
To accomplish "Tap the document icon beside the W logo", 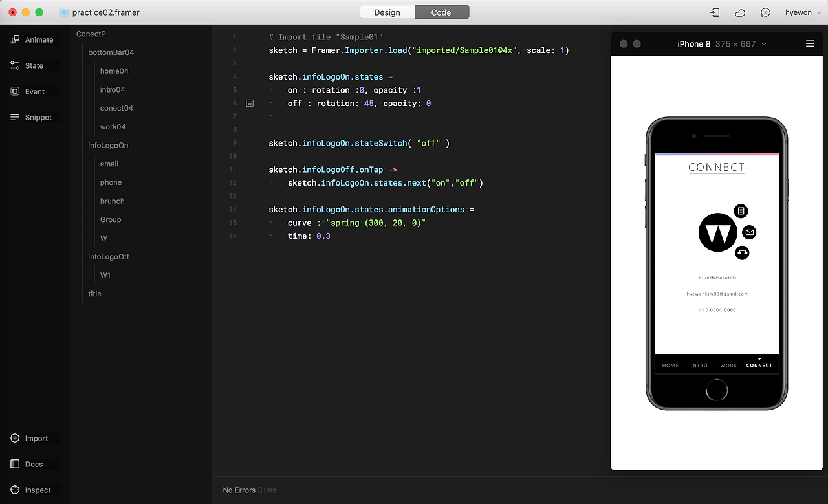I will tap(741, 211).
